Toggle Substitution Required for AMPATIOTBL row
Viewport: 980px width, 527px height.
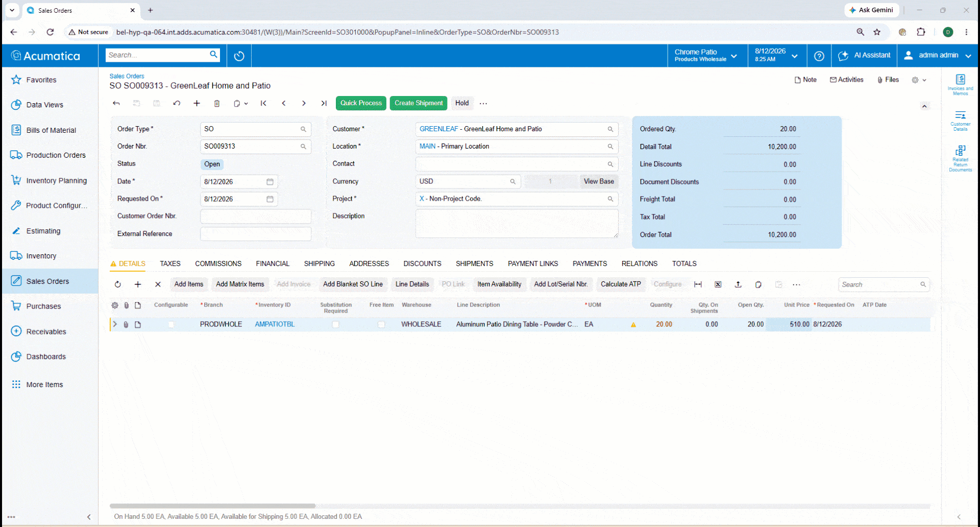point(335,324)
